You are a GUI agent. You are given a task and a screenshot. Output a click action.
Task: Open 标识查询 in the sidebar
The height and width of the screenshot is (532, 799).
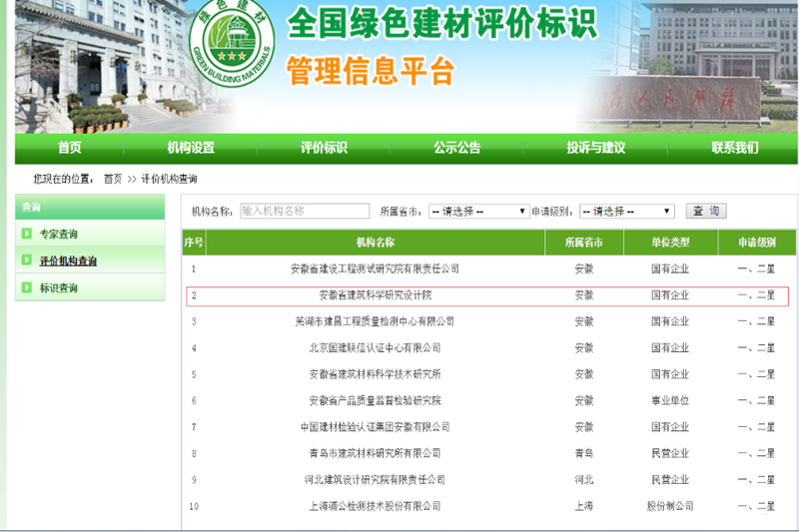[x=59, y=288]
